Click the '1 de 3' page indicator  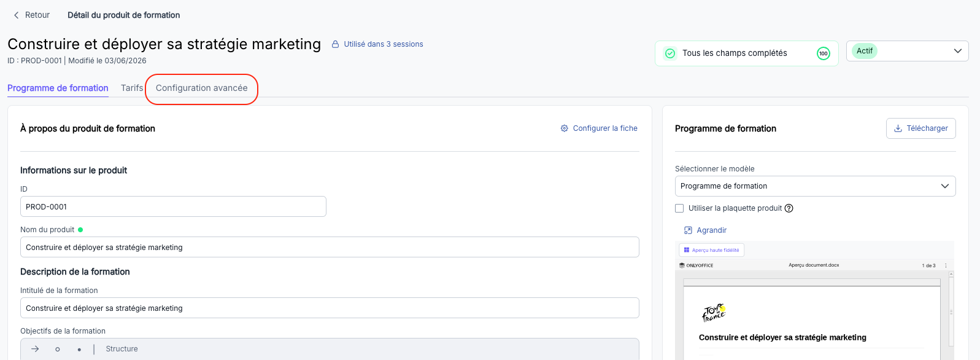(928, 265)
